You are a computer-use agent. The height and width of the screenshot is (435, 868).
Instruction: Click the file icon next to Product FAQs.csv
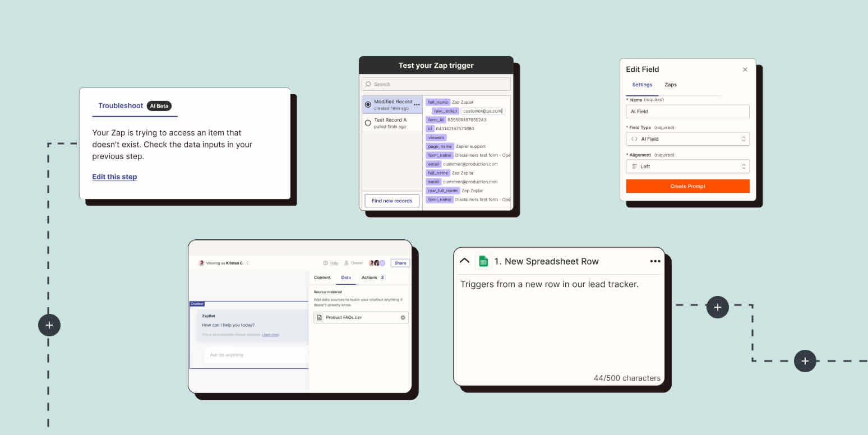coord(321,317)
